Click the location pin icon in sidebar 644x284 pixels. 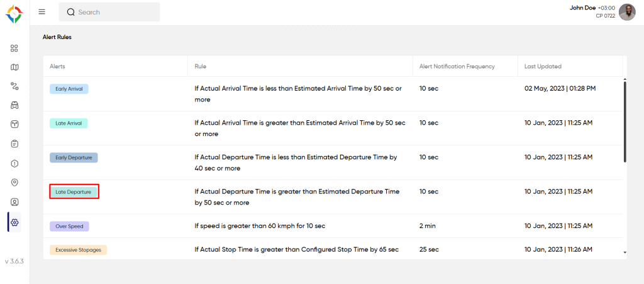point(14,183)
